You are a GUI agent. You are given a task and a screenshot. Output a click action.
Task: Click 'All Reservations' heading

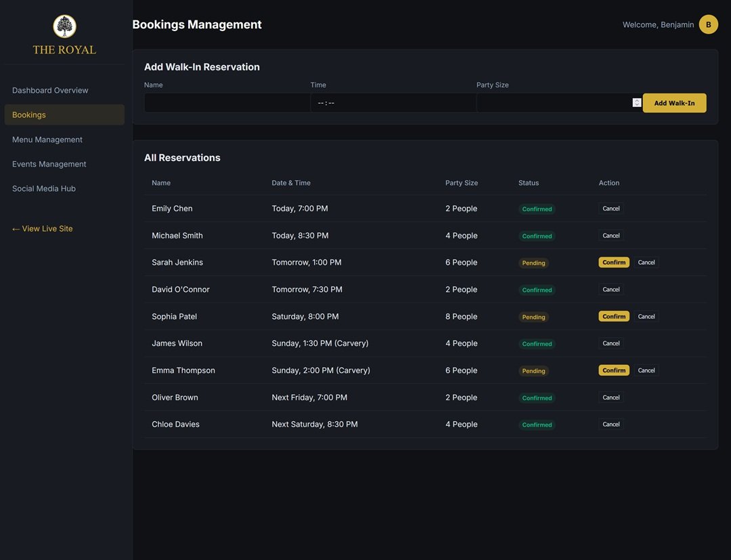[x=182, y=158]
